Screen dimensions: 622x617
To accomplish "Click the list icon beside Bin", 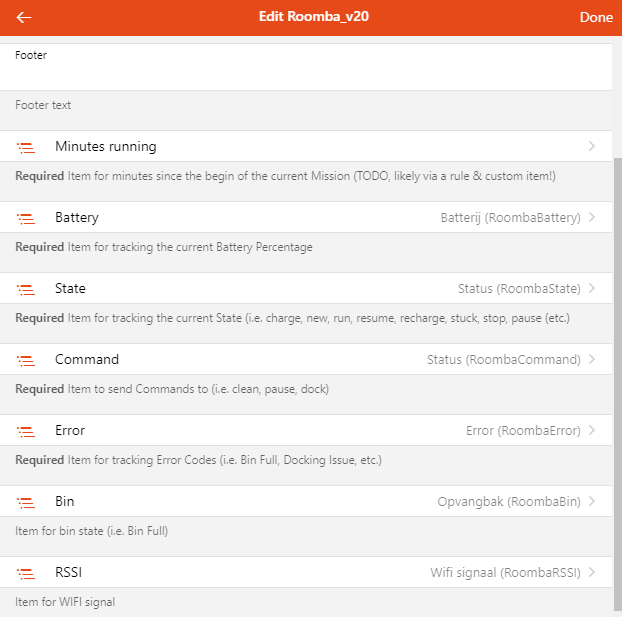I will tap(26, 503).
